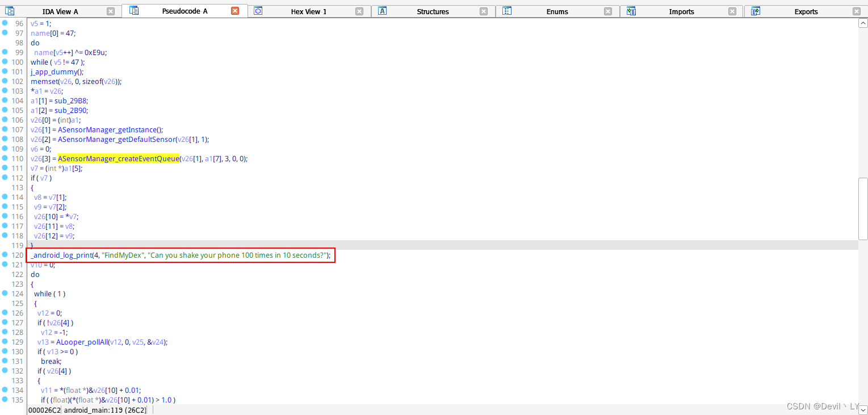Close the IDA View A tab

pos(111,11)
